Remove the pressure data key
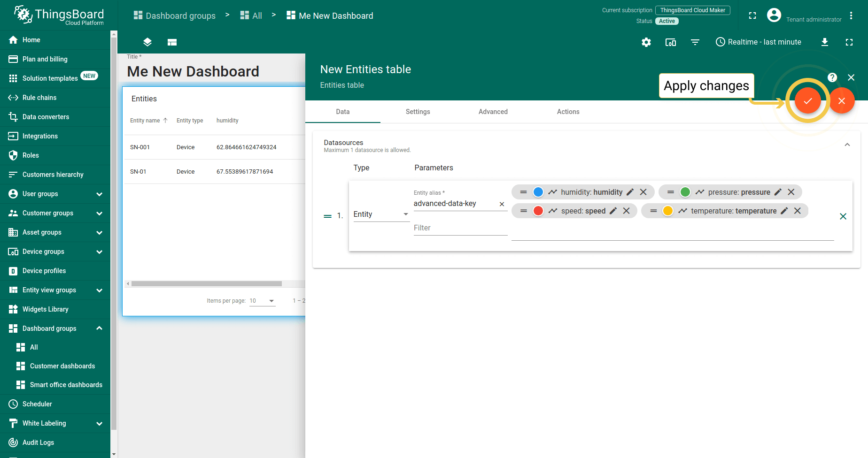Image resolution: width=868 pixels, height=458 pixels. click(x=791, y=192)
